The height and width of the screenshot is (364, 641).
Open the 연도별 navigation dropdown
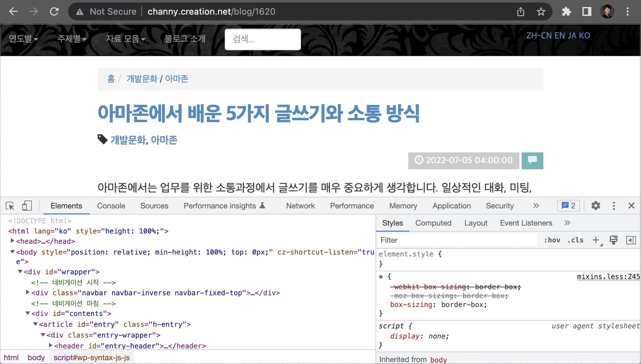tap(24, 39)
